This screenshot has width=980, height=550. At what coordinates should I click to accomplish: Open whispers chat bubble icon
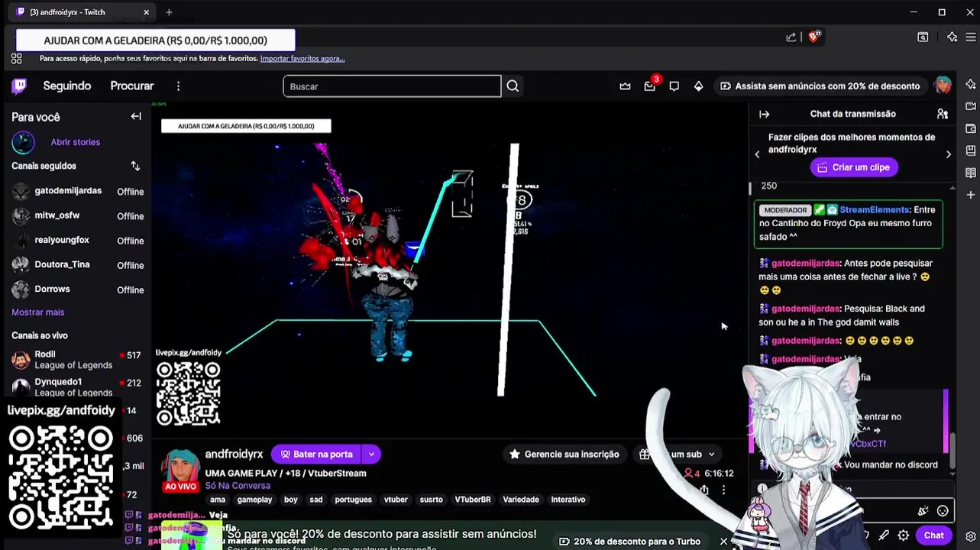click(x=674, y=86)
